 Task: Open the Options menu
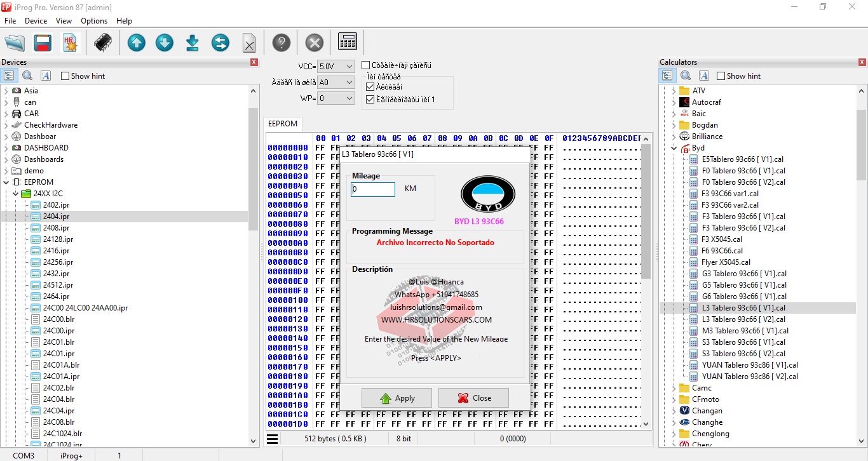pos(94,21)
